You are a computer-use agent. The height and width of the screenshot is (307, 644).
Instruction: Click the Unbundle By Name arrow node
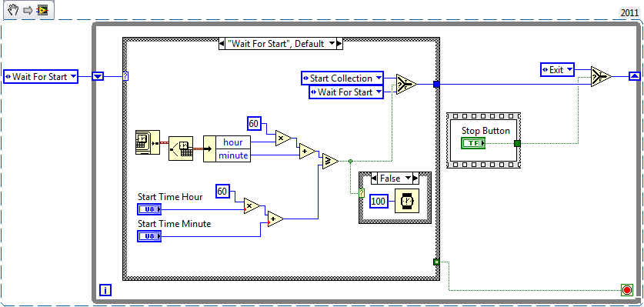209,148
